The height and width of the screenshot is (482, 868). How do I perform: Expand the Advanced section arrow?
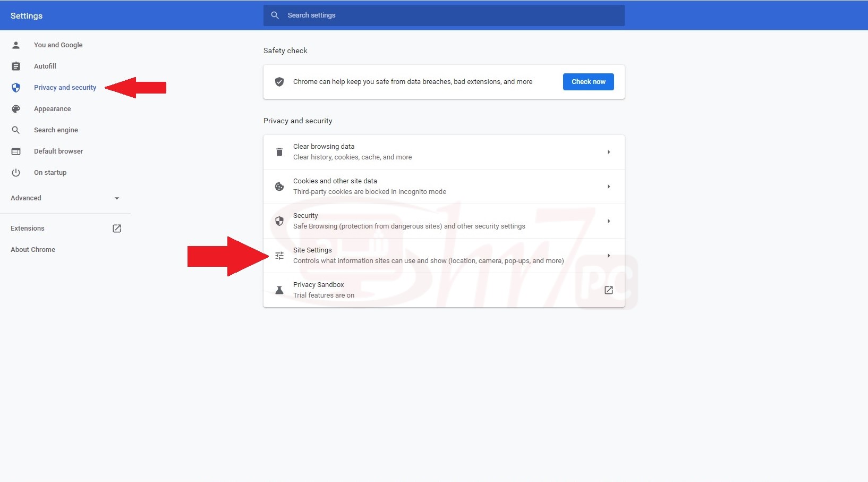[117, 198]
